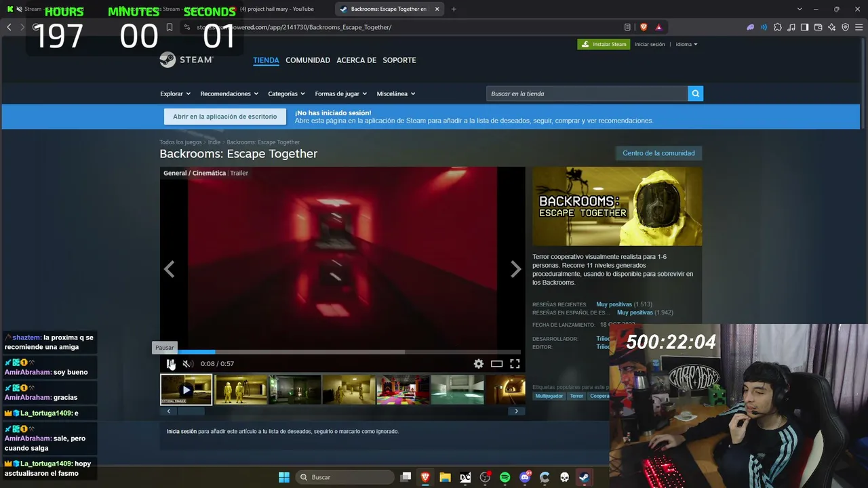Screen dimensions: 868x488
Task: Open the browser extensions puzzle icon
Action: tap(778, 27)
